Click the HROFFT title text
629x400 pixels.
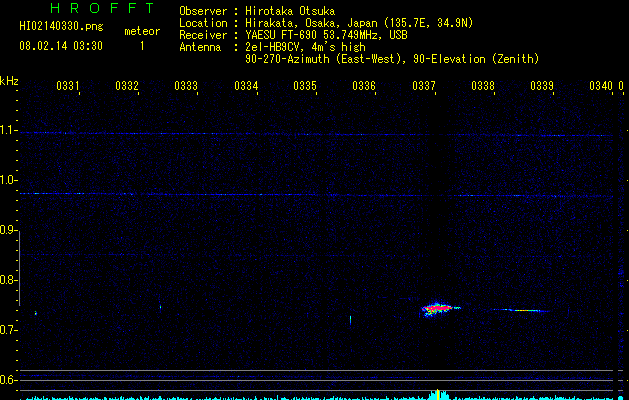click(x=103, y=8)
